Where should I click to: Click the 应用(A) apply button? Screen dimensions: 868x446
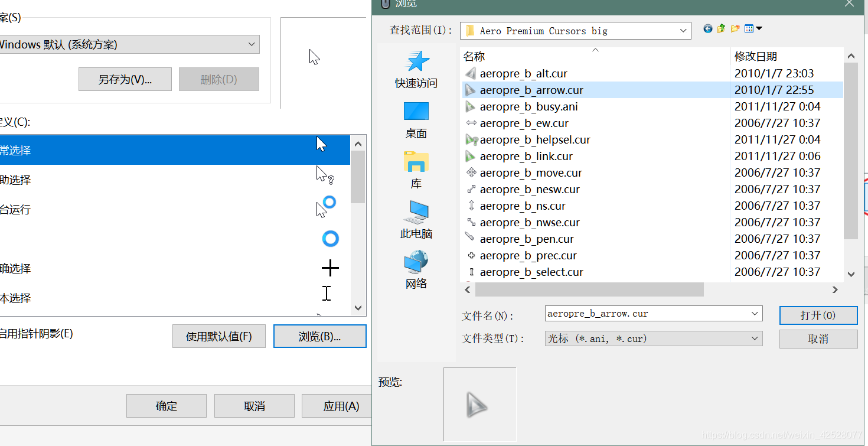[x=337, y=406]
